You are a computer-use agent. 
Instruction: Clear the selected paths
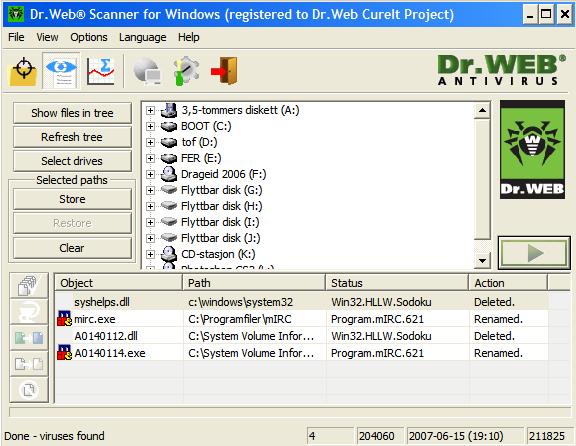[72, 248]
